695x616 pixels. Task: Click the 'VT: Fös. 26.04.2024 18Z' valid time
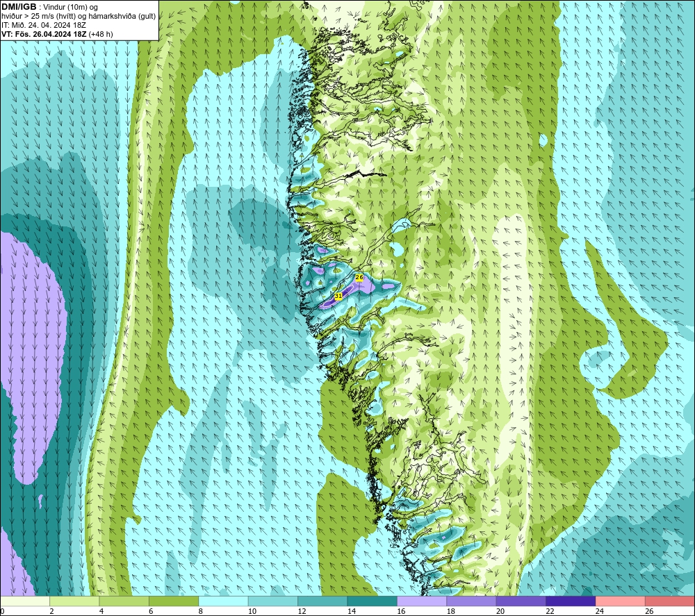tap(44, 34)
